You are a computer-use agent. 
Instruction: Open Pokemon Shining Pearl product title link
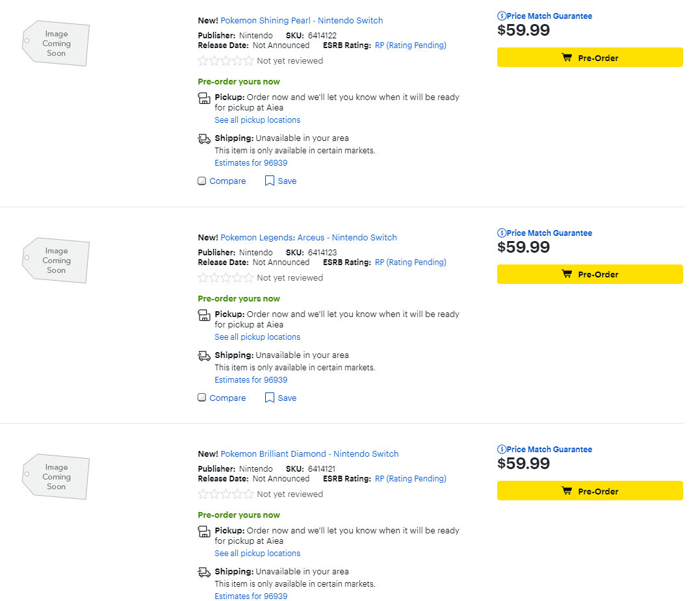tap(302, 21)
